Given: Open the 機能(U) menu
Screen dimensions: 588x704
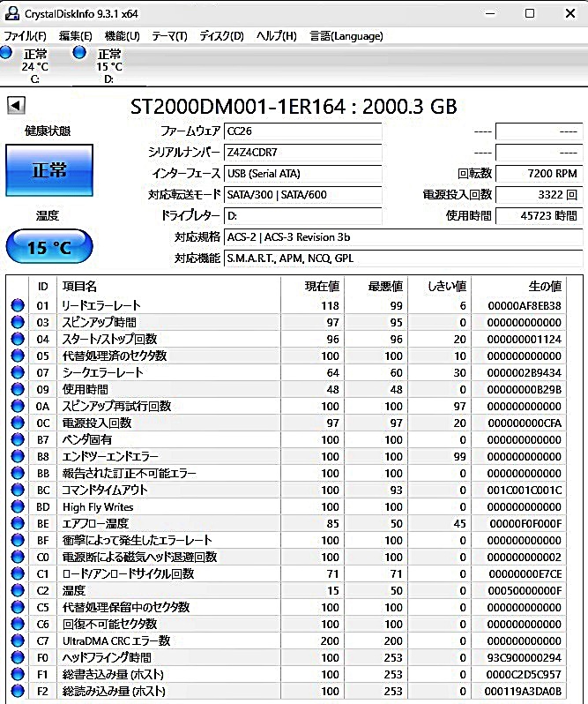Looking at the screenshot, I should click(x=122, y=36).
